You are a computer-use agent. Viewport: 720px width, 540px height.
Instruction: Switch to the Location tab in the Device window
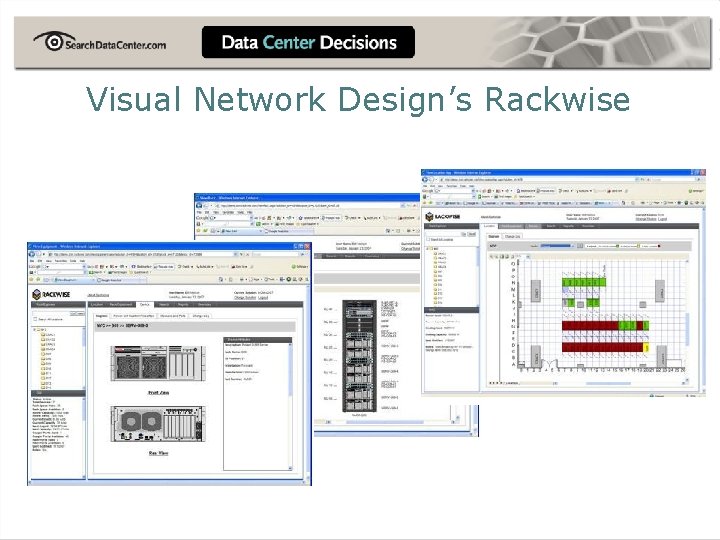pyautogui.click(x=96, y=304)
